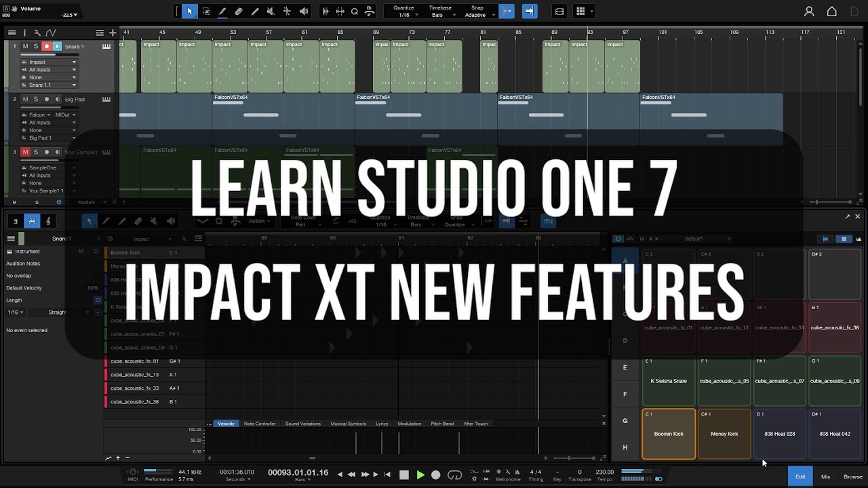The width and height of the screenshot is (868, 488).
Task: Open the Falcon instrument dropdown
Action: tap(37, 115)
